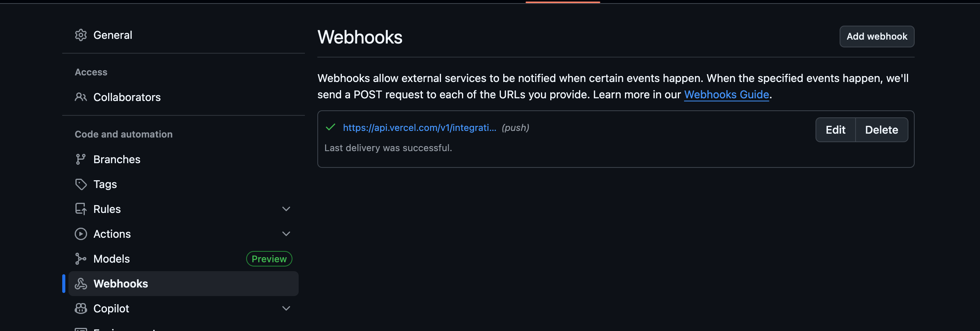Click the green delivery success checkmark
980x331 pixels.
(331, 127)
